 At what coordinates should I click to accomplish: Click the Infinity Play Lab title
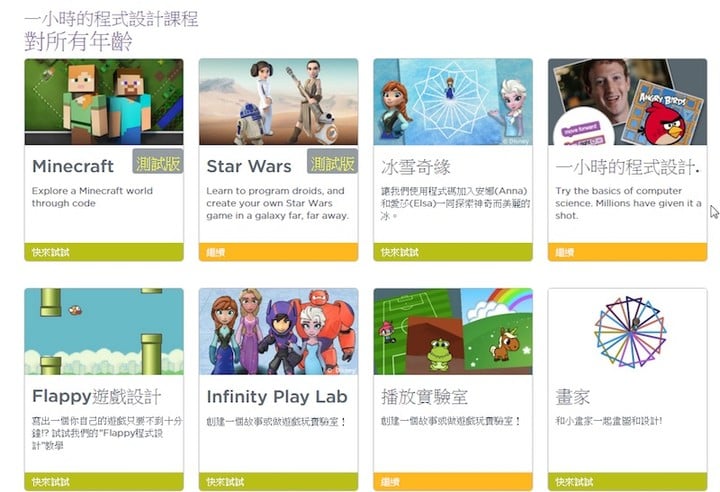[277, 396]
